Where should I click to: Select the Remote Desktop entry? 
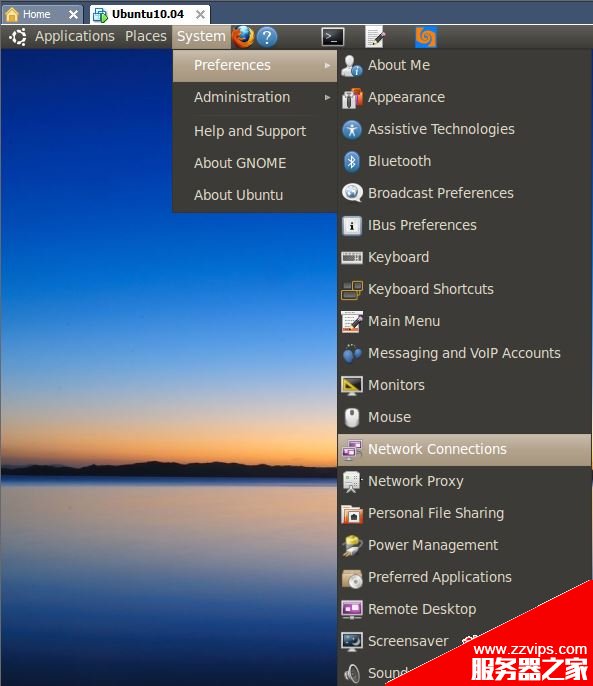[x=465, y=609]
